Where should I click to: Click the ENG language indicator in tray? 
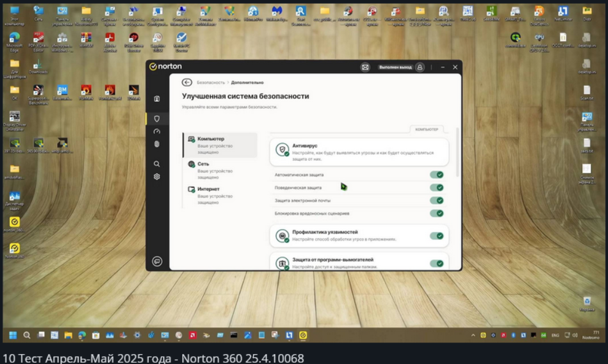pos(555,335)
